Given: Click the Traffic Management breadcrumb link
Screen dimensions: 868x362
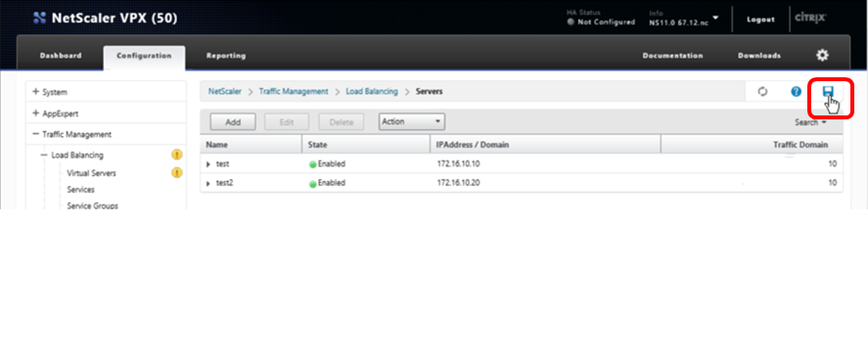Looking at the screenshot, I should coord(294,91).
